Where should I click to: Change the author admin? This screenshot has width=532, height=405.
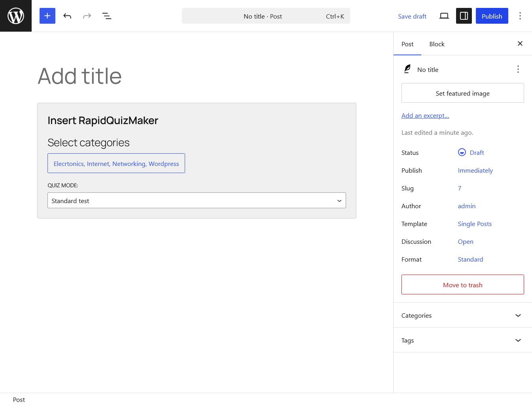[467, 206]
